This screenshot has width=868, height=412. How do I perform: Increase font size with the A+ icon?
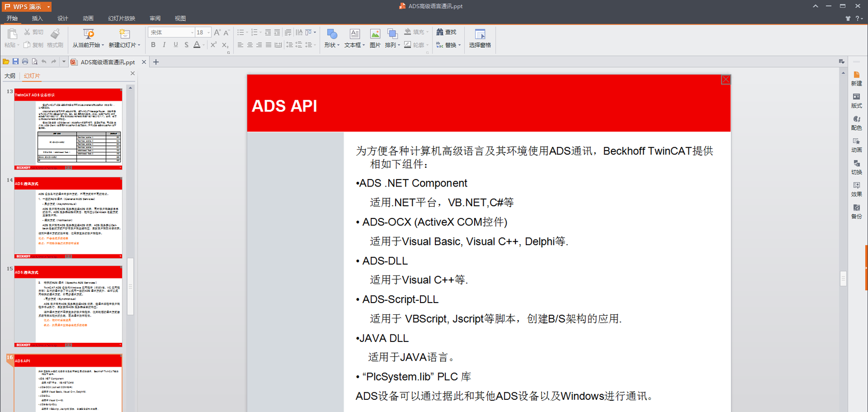point(217,32)
